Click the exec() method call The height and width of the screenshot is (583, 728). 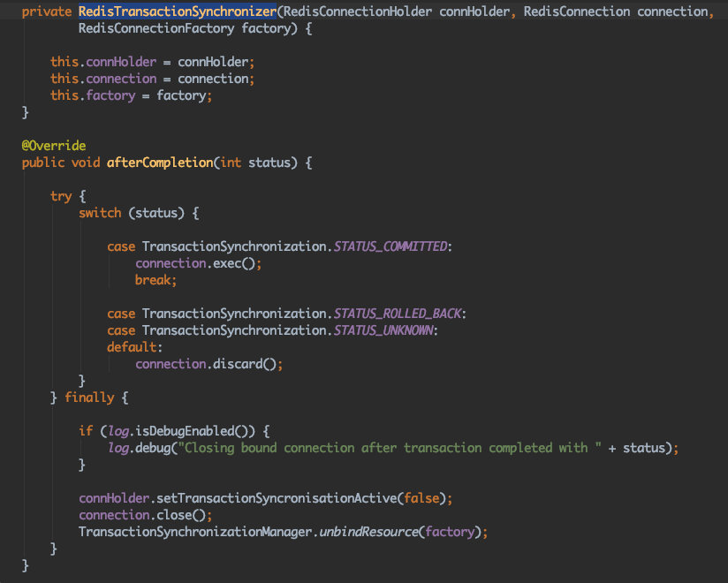(234, 263)
